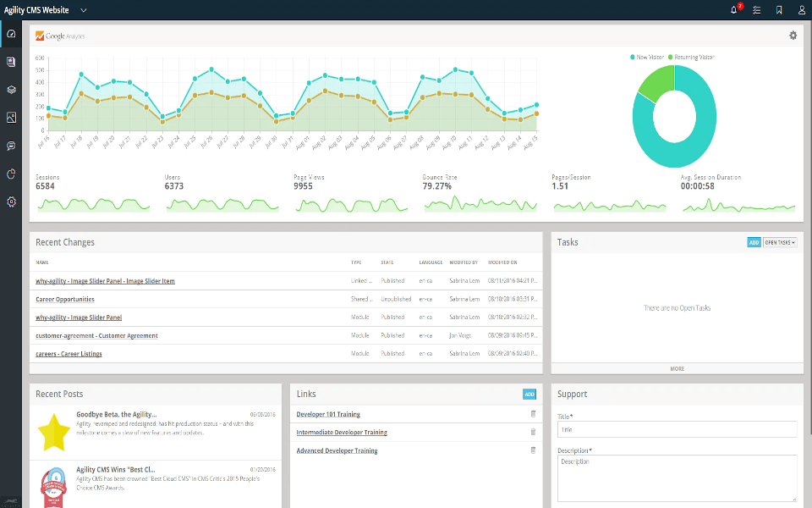
Task: Open Career Opportunities item
Action: pyautogui.click(x=65, y=299)
